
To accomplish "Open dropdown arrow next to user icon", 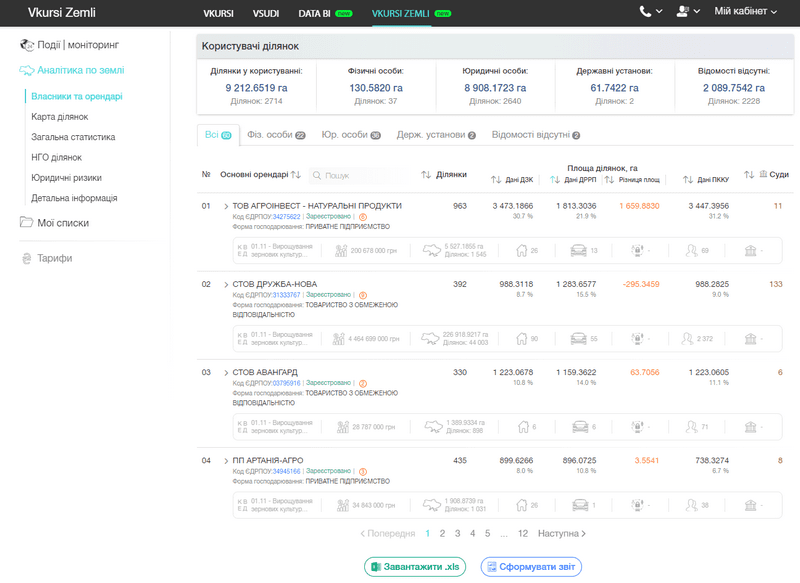I will coord(696,11).
